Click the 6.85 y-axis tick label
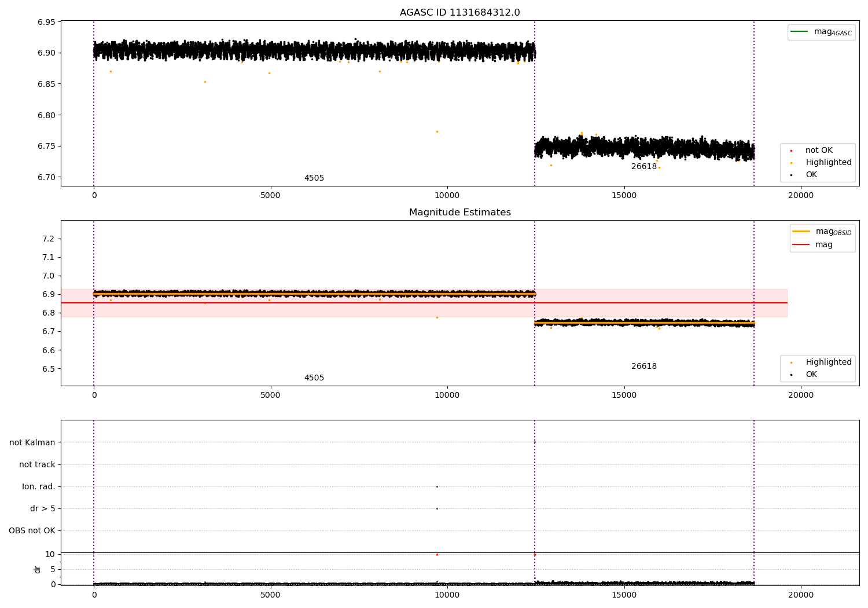Viewport: 868px width, 608px height. (x=46, y=85)
